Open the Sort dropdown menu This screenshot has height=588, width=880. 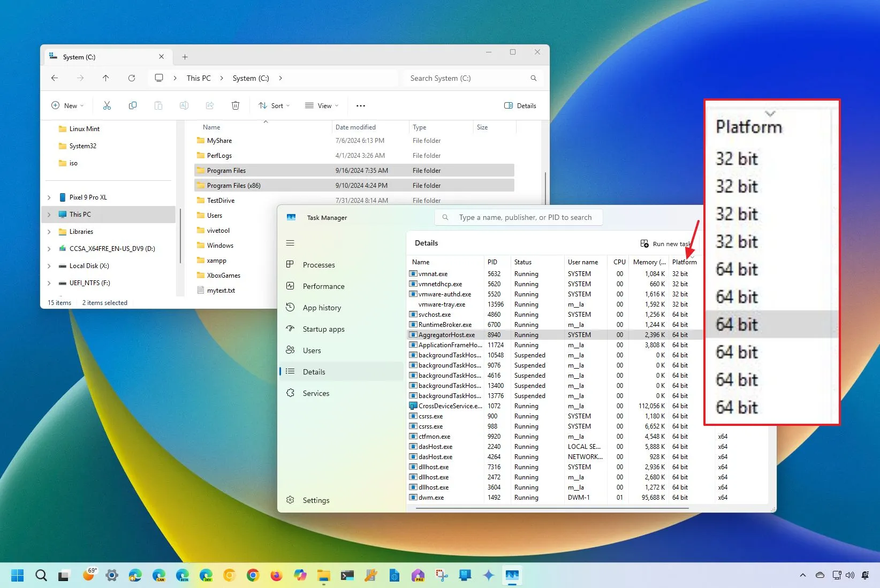[274, 105]
